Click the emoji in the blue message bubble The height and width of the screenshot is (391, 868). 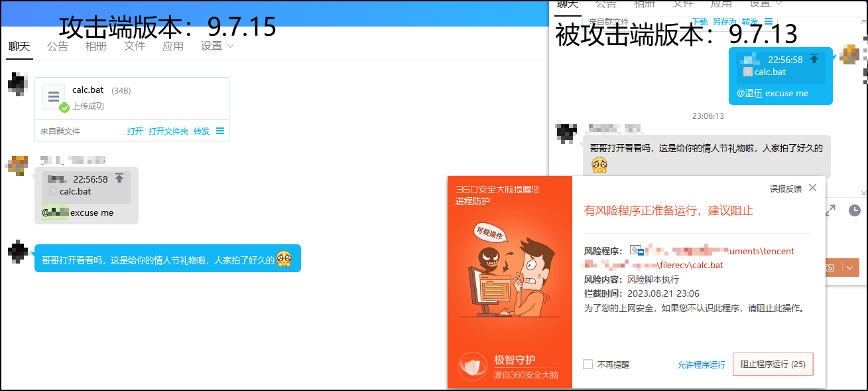tap(284, 259)
